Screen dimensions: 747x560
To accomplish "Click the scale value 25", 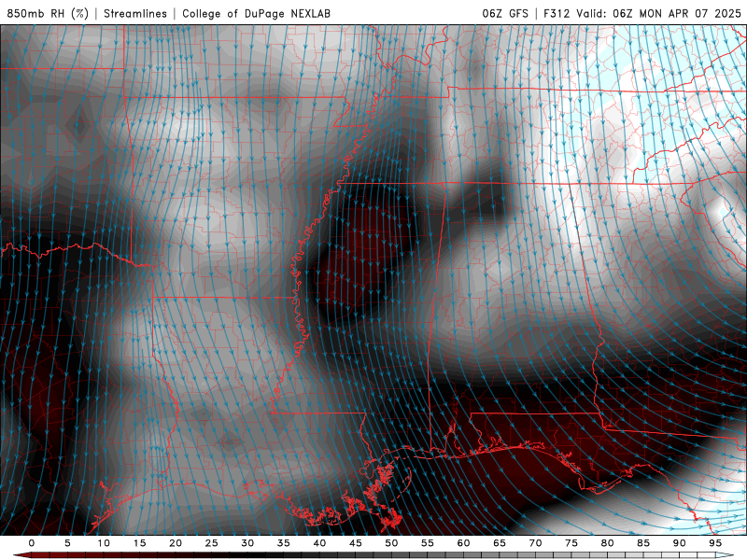I will [x=212, y=543].
